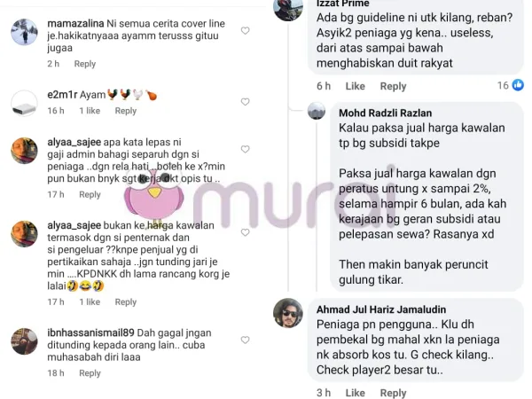532x399 pixels.
Task: Reply to e2m1r's Ayam comment
Action: click(126, 111)
